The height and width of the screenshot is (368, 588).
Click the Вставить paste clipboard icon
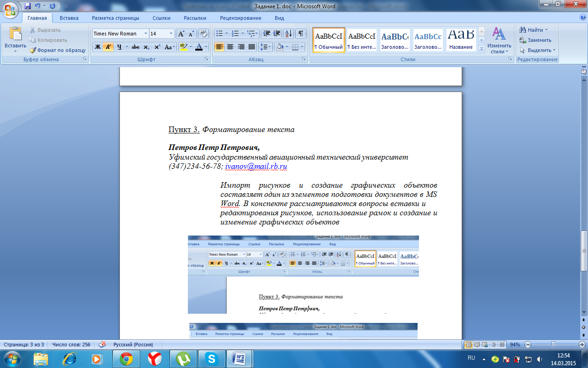pos(15,34)
